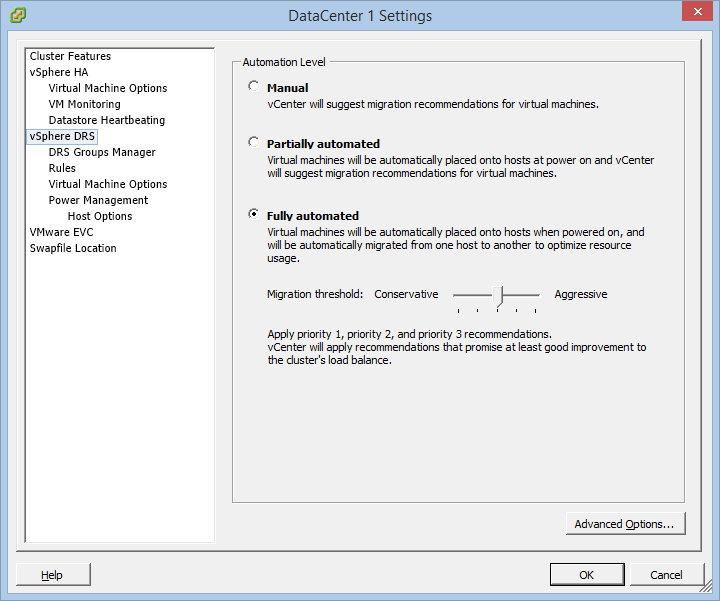The image size is (720, 601).
Task: Select the Manual automation level
Action: (x=253, y=86)
